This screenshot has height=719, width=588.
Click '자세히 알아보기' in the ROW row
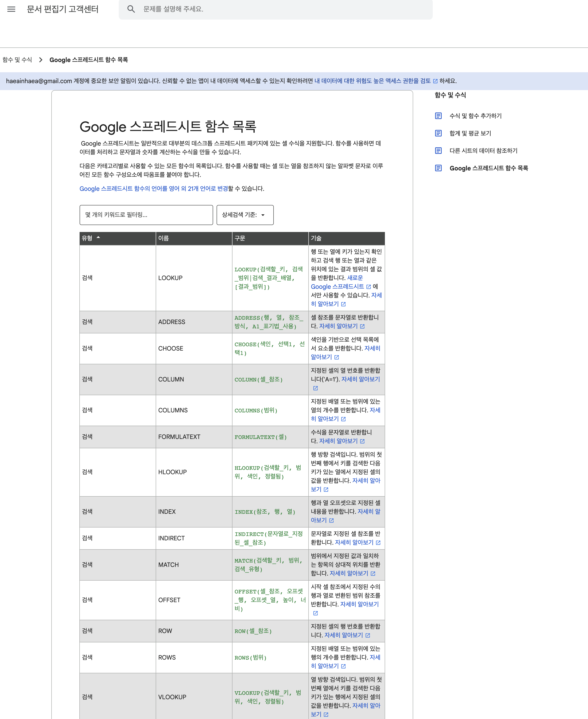[343, 635]
